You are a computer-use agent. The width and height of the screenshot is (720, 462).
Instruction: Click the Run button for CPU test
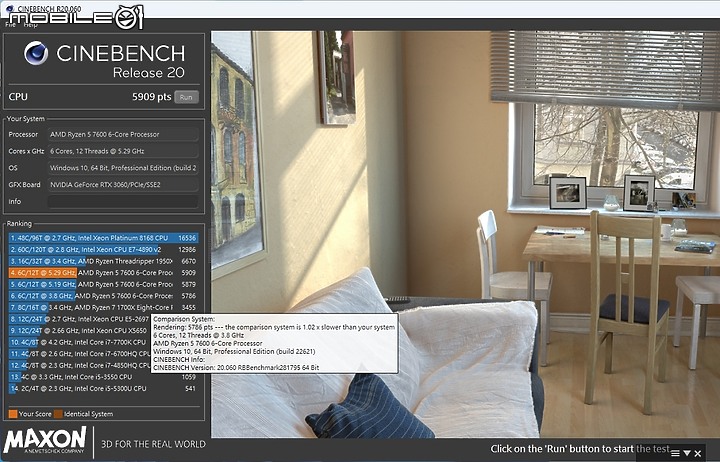pos(186,97)
